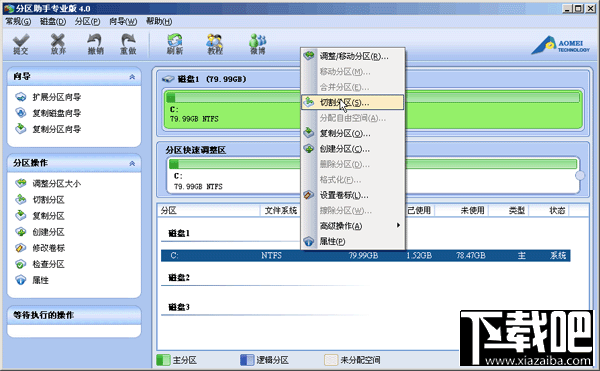
Task: Choose 属性(P) in context menu
Action: tap(353, 241)
